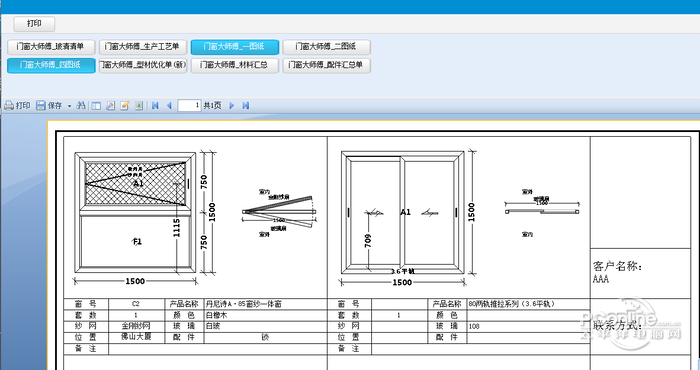The image size is (700, 370).
Task: Click the F1 fixed pane label in left drawing
Action: pos(137,241)
